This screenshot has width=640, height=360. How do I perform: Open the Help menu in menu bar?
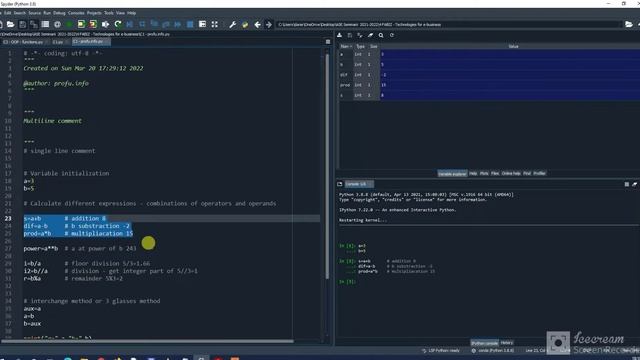[x=131, y=13]
